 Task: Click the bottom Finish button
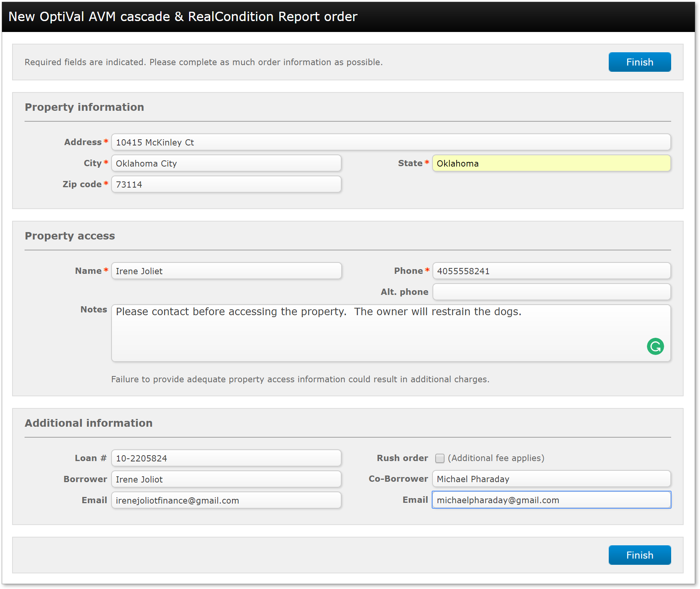coord(639,555)
